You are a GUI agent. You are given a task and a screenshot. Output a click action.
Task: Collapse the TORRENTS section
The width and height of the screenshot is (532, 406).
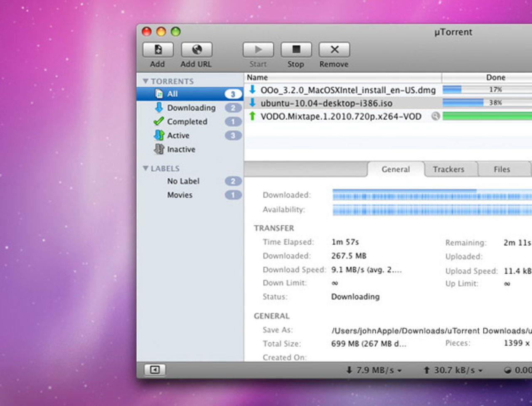click(145, 81)
